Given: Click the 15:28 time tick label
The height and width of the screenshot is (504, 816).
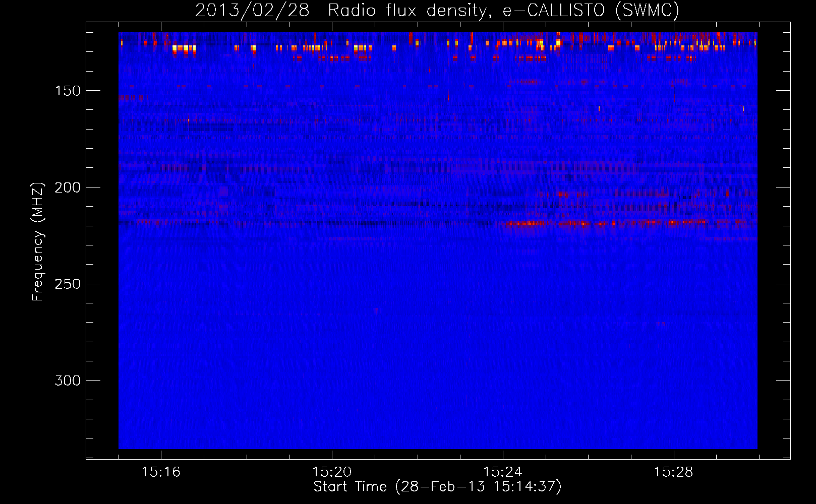Looking at the screenshot, I should (674, 472).
